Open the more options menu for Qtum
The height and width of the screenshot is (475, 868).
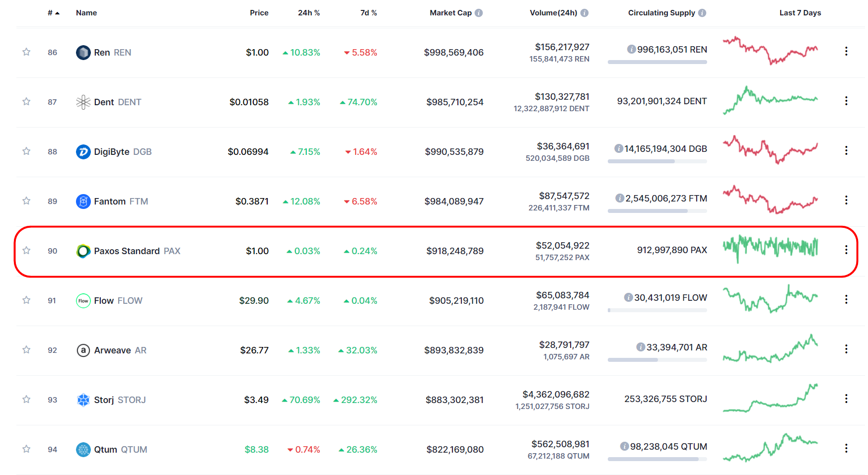(x=846, y=448)
